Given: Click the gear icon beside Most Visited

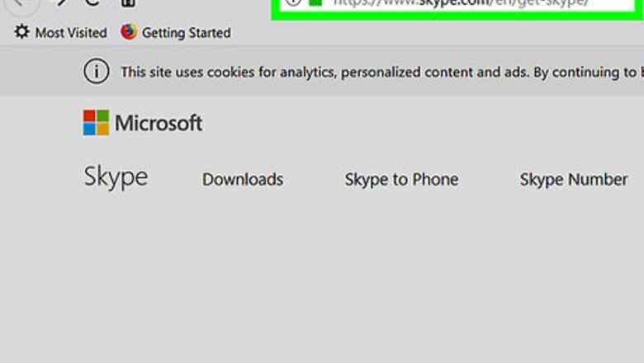Looking at the screenshot, I should [x=21, y=33].
